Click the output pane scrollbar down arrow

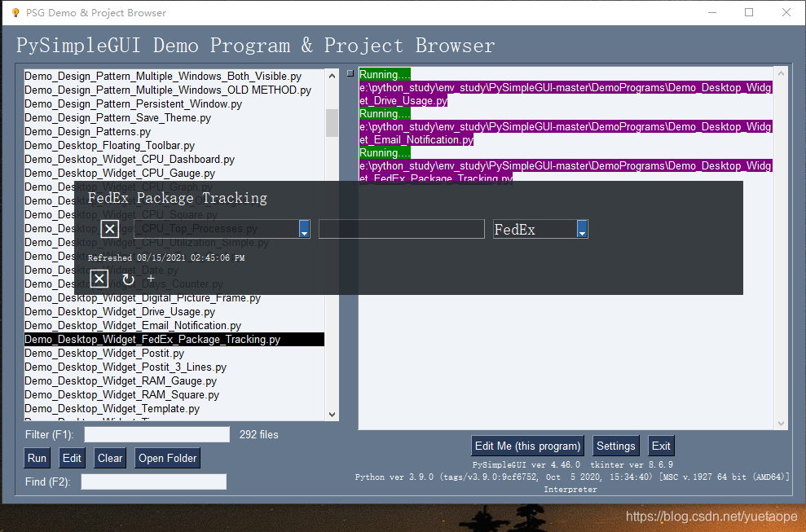tap(781, 423)
